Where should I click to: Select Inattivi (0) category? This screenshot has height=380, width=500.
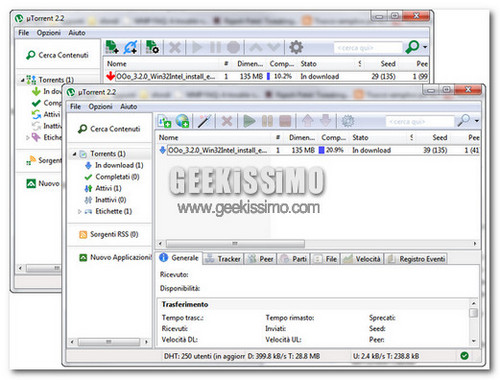[105, 200]
